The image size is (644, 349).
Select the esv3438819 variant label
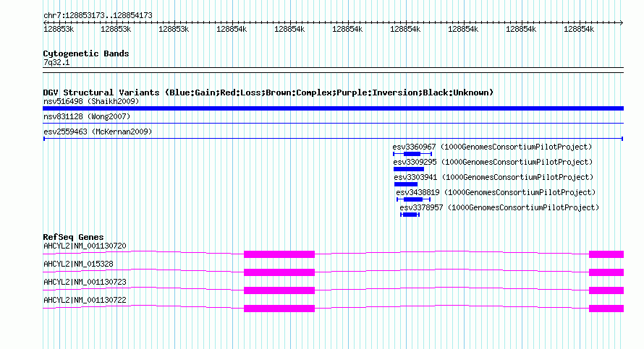click(496, 192)
